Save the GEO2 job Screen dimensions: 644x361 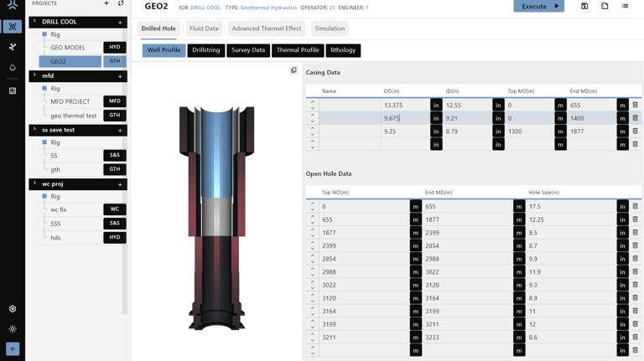coord(584,6)
